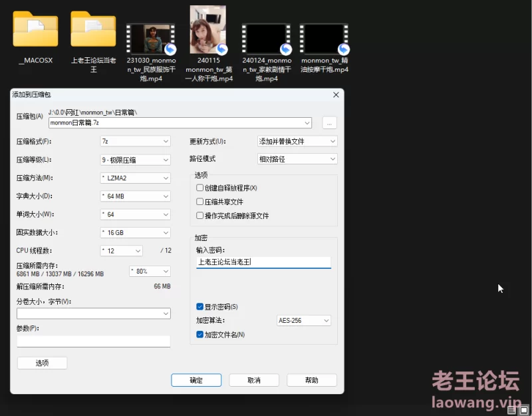Click the 选项 button at bottom left
532x416 pixels.
(42, 363)
